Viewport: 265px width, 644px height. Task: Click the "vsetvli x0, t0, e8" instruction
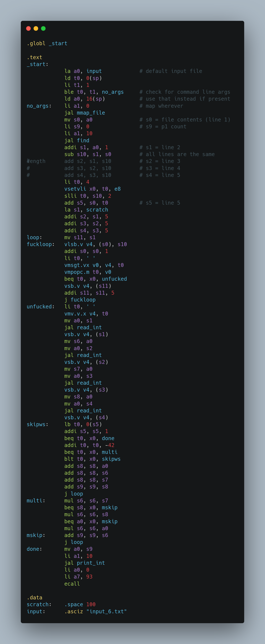tap(92, 189)
